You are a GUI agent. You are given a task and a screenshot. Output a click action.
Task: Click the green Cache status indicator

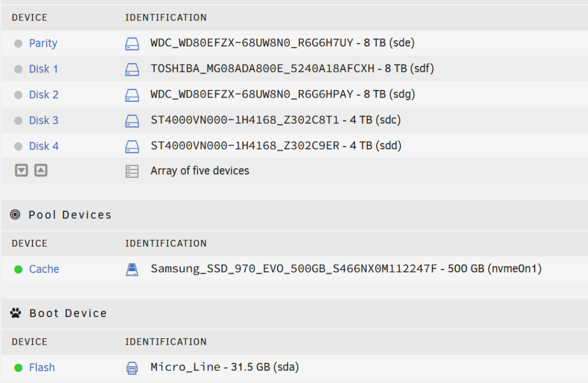(18, 269)
